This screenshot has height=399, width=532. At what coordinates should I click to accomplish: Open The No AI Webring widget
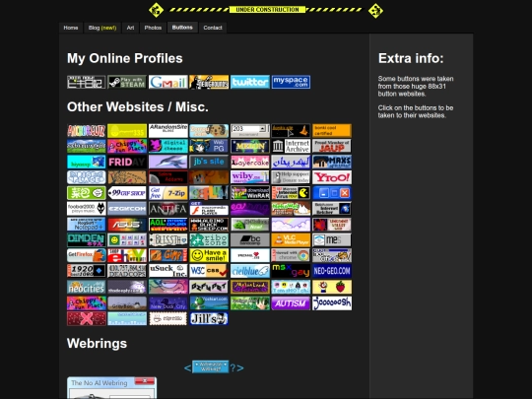coord(112,388)
